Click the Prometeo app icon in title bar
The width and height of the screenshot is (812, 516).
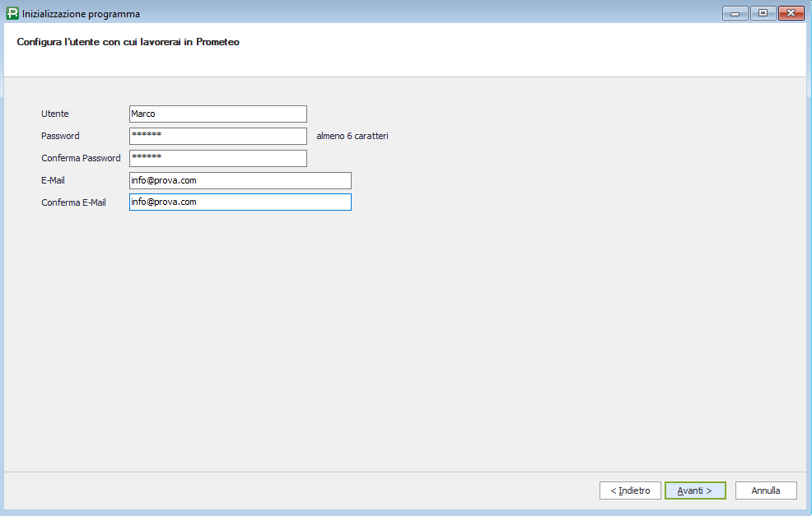click(12, 13)
